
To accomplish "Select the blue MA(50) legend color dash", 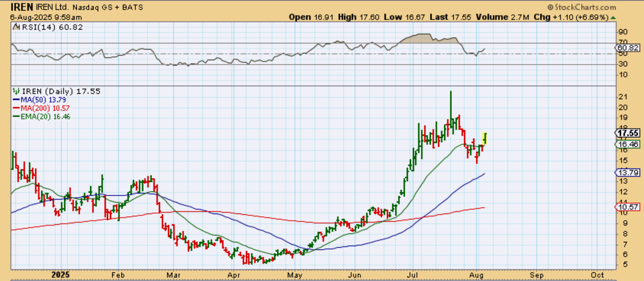I will coord(16,100).
